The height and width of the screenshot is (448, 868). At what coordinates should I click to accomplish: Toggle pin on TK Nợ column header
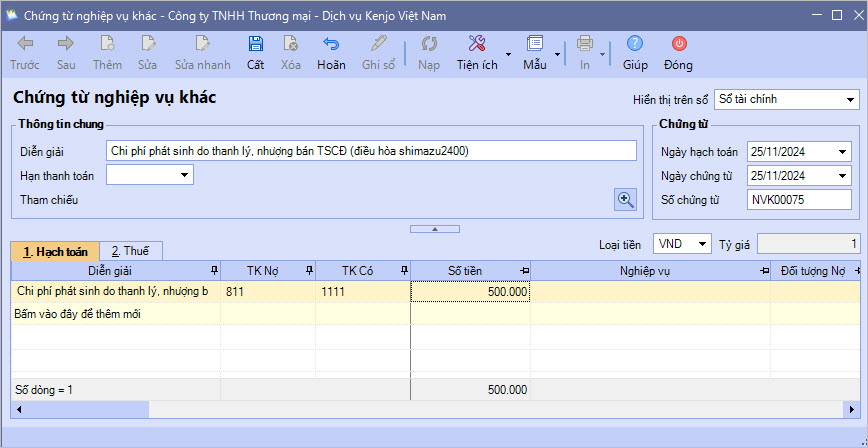click(x=308, y=271)
